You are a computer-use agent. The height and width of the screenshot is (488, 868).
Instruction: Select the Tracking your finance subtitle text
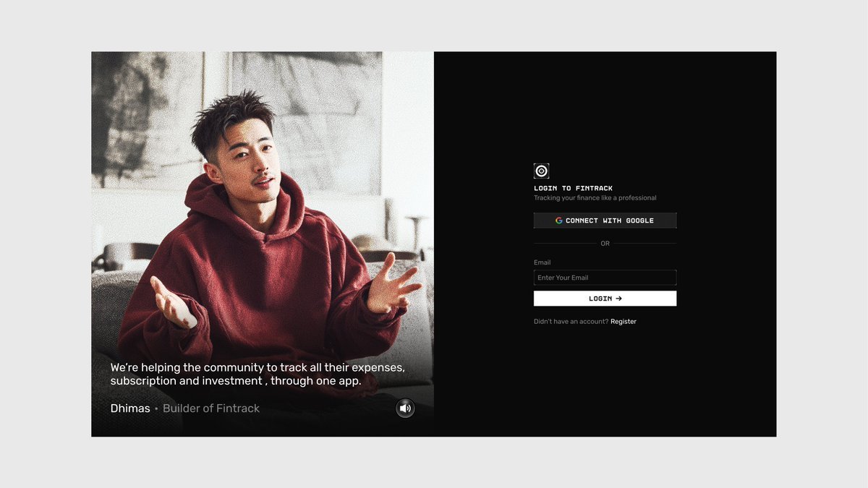click(595, 198)
